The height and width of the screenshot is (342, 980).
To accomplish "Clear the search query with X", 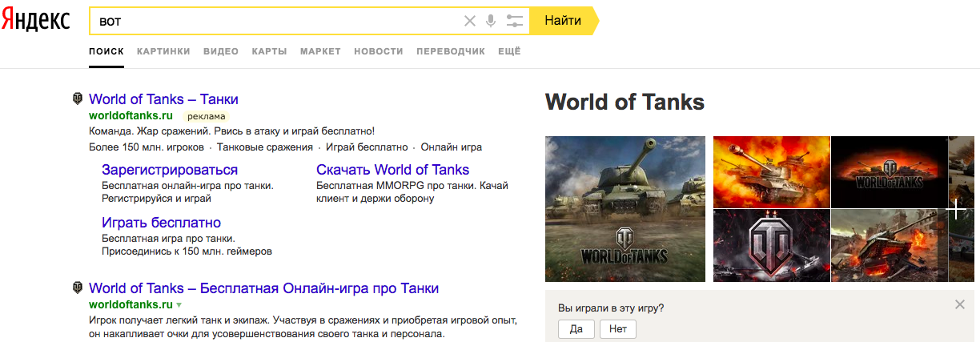I will (x=470, y=21).
